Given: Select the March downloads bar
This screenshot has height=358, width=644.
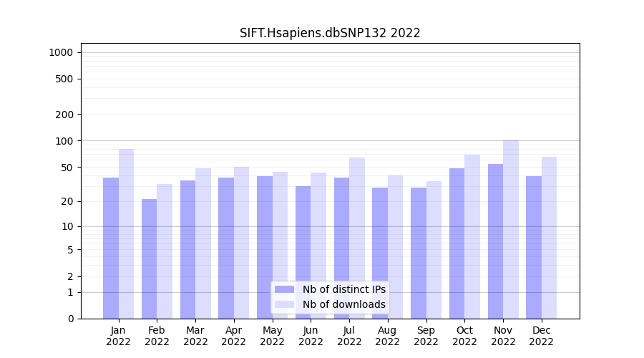Looking at the screenshot, I should (203, 243).
